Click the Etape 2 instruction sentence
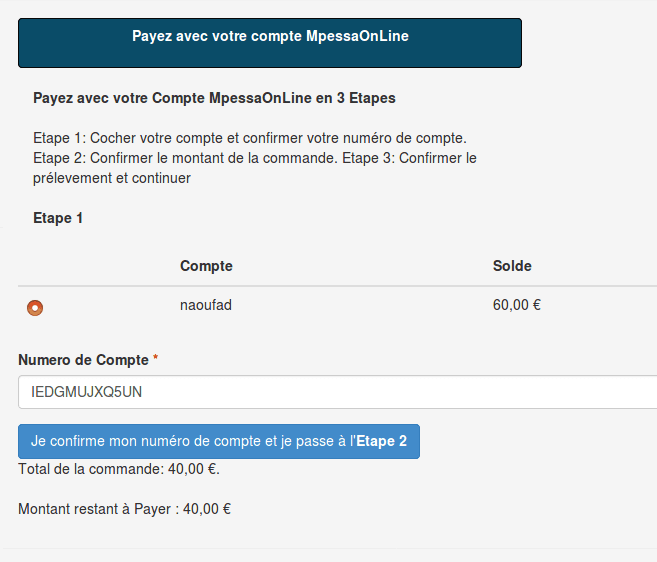 185,158
